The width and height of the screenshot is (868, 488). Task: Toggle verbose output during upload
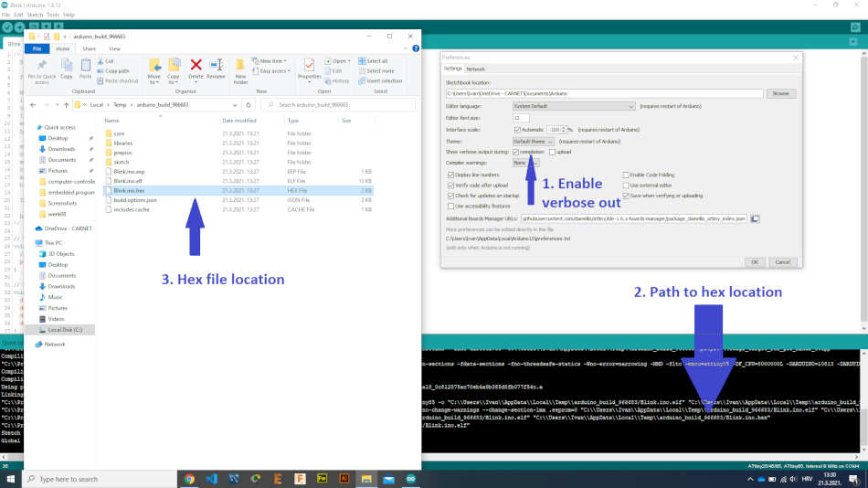click(x=552, y=152)
